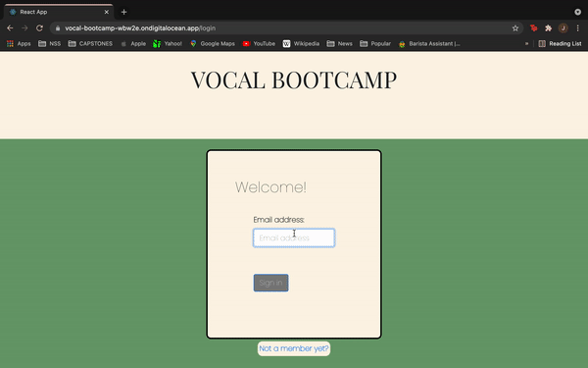Expand the NSS bookmarks folder
The height and width of the screenshot is (368, 588).
(x=50, y=43)
